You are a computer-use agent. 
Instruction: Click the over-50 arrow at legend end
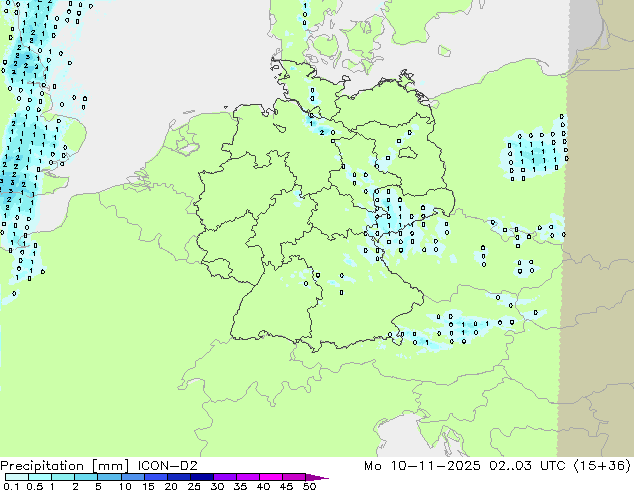click(317, 477)
